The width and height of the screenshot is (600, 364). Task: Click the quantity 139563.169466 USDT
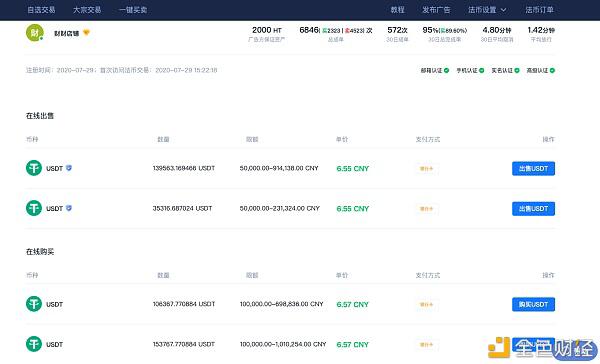184,168
